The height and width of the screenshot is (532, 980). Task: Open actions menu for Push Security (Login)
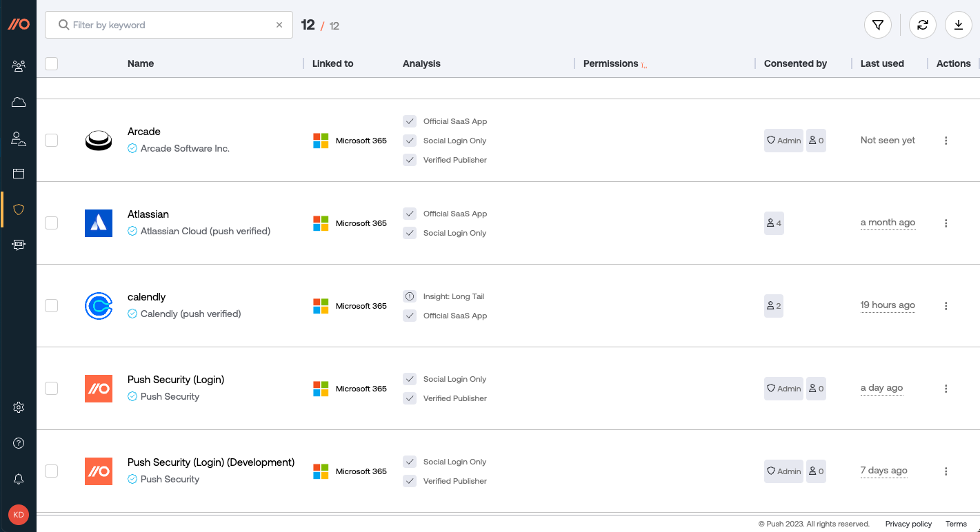click(x=946, y=388)
